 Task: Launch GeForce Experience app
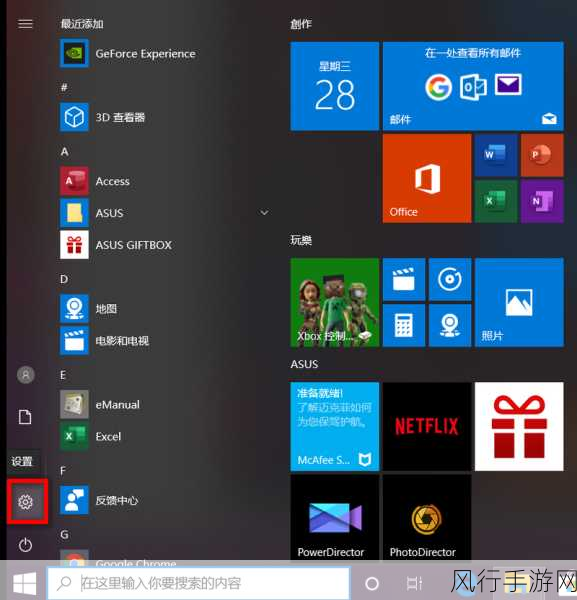(x=128, y=53)
